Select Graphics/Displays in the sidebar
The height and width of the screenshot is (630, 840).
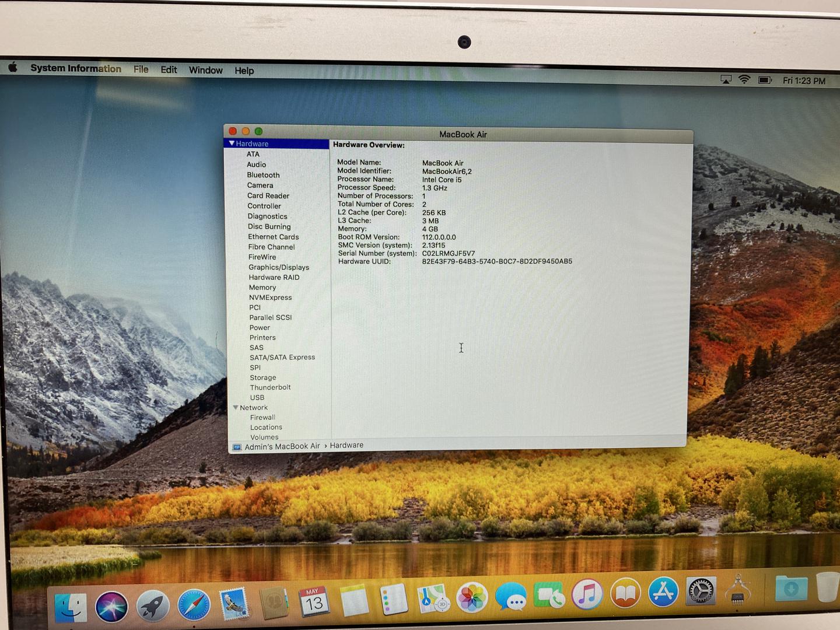tap(279, 267)
